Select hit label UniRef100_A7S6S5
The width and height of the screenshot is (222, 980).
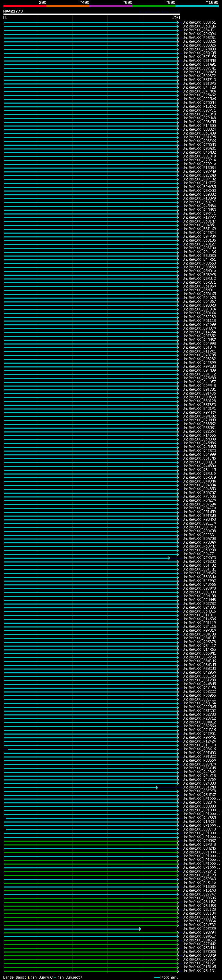click(x=199, y=959)
